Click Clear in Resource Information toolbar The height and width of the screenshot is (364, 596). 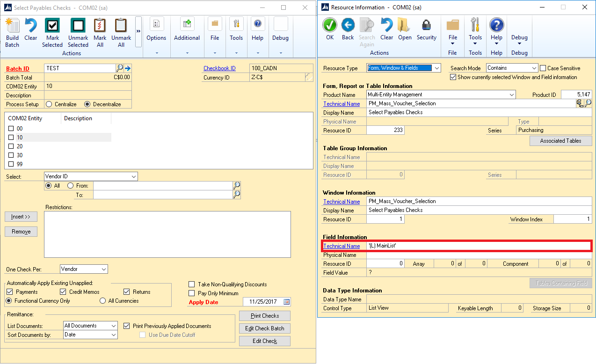coord(387,29)
